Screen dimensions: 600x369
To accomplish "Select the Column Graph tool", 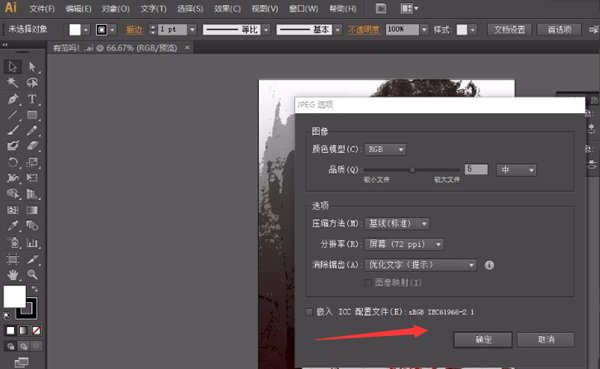I will [x=32, y=242].
